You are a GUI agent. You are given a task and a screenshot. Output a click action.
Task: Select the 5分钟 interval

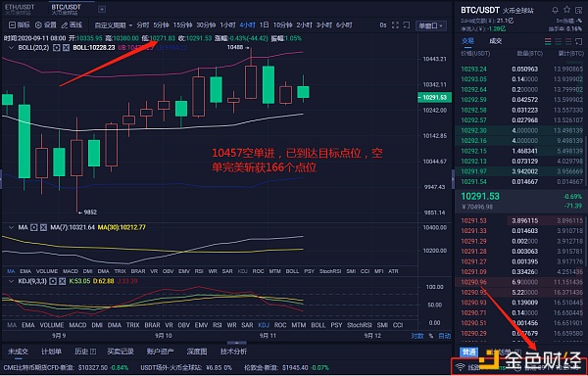(162, 25)
